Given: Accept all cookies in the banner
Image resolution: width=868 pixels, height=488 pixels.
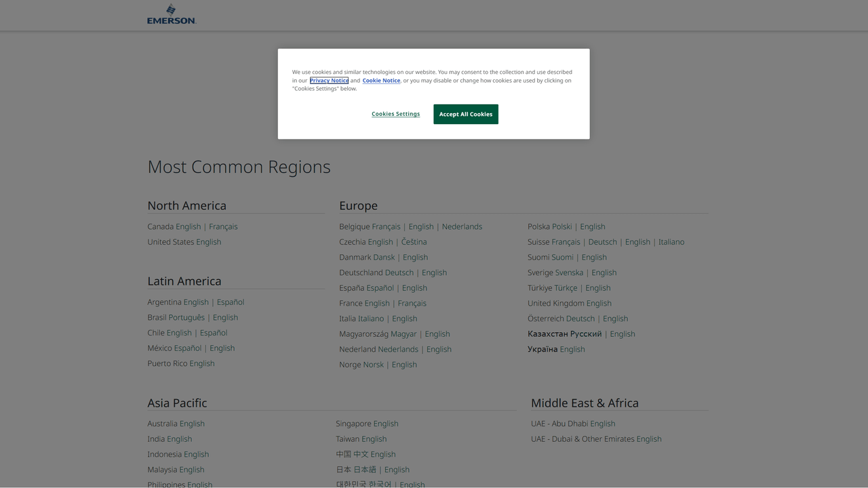Looking at the screenshot, I should [x=465, y=114].
